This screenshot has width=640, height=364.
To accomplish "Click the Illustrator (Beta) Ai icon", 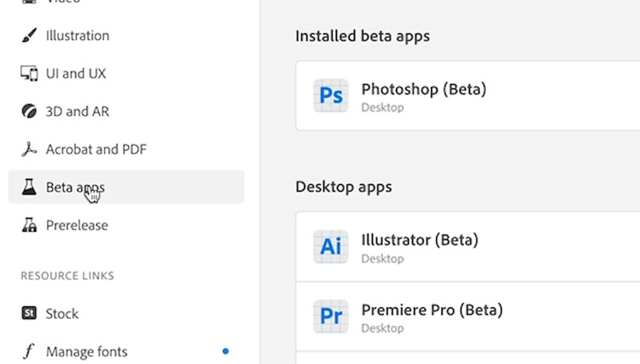I will [x=330, y=246].
